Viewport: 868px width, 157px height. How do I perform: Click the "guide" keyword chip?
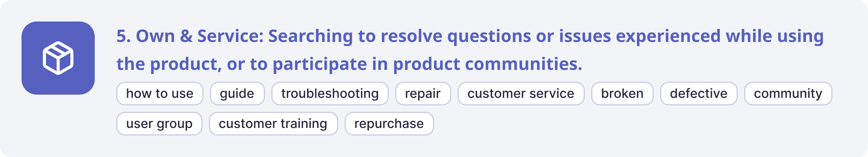pos(237,94)
